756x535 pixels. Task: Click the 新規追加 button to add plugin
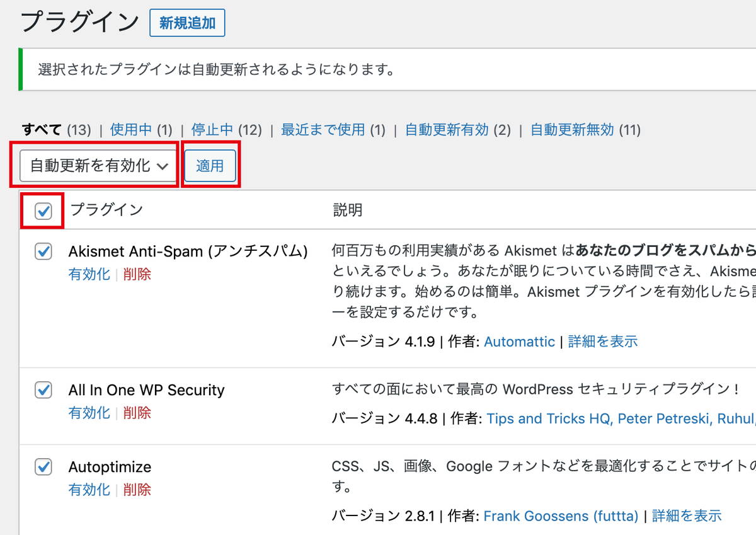pyautogui.click(x=187, y=23)
